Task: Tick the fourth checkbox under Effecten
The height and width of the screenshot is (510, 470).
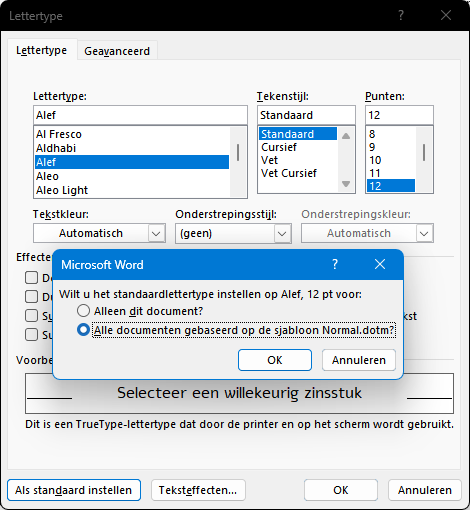Action: pyautogui.click(x=31, y=334)
